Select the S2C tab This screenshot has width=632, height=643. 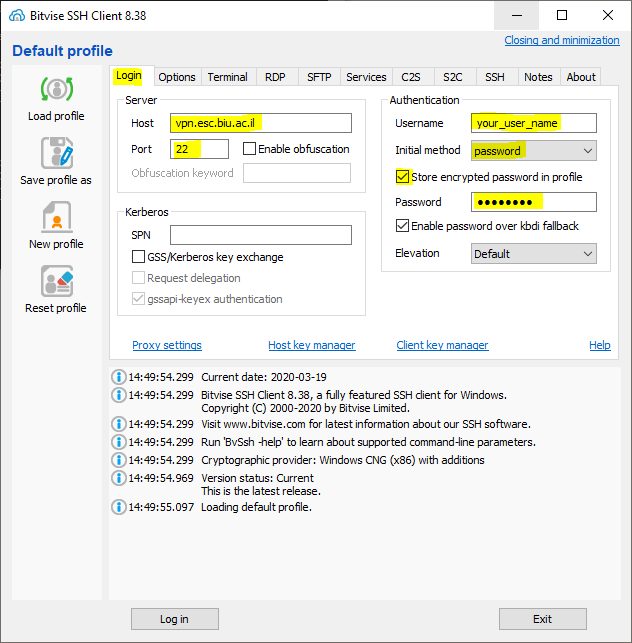tap(453, 77)
